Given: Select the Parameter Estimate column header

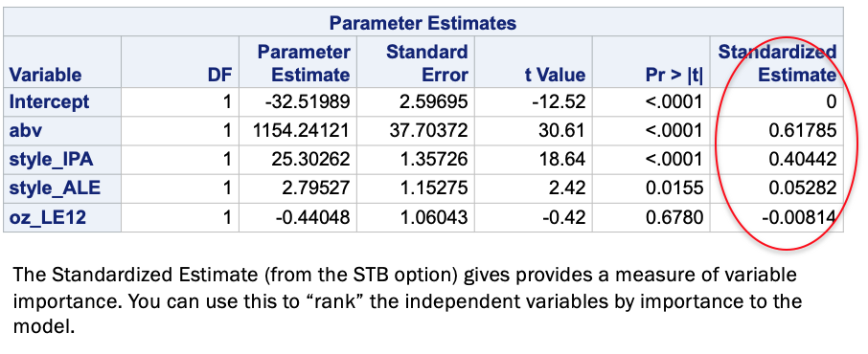Looking at the screenshot, I should (x=304, y=63).
